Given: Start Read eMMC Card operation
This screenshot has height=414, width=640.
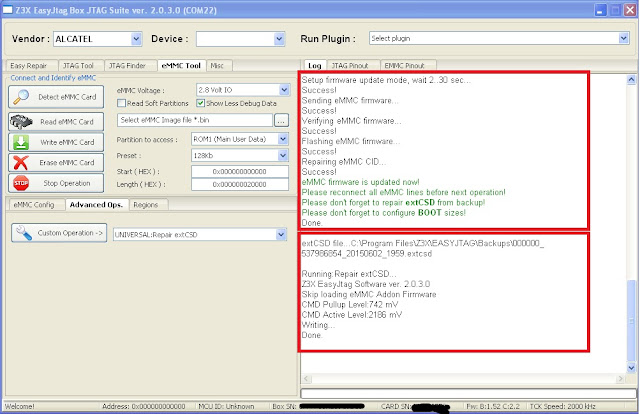Looking at the screenshot, I should tap(56, 122).
